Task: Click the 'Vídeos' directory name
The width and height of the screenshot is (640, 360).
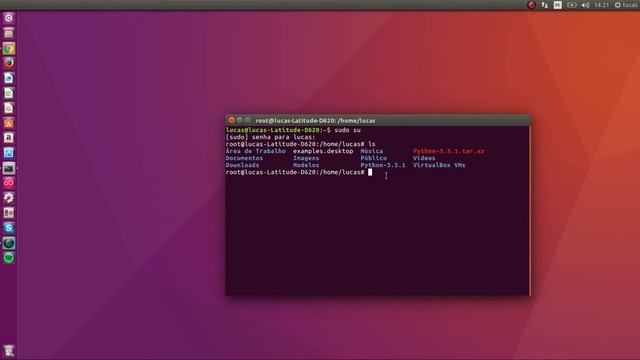Action: pos(424,158)
